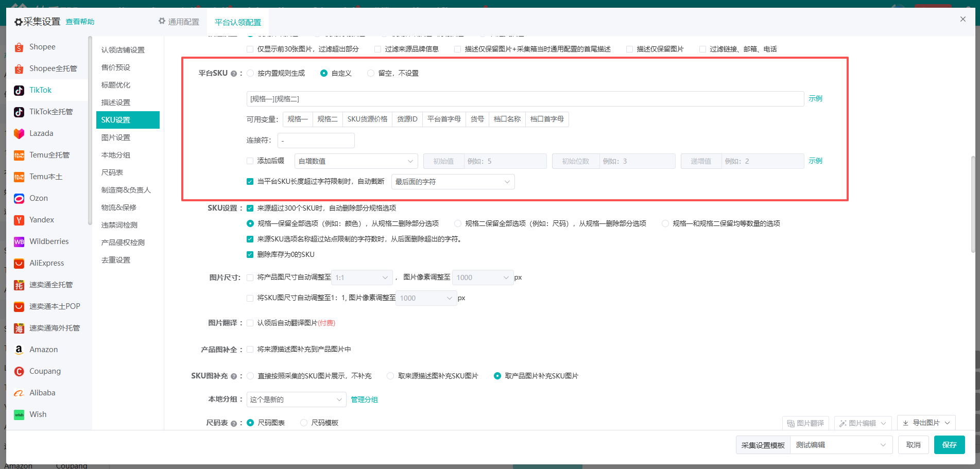Click the 管理分组 link

tap(364, 399)
